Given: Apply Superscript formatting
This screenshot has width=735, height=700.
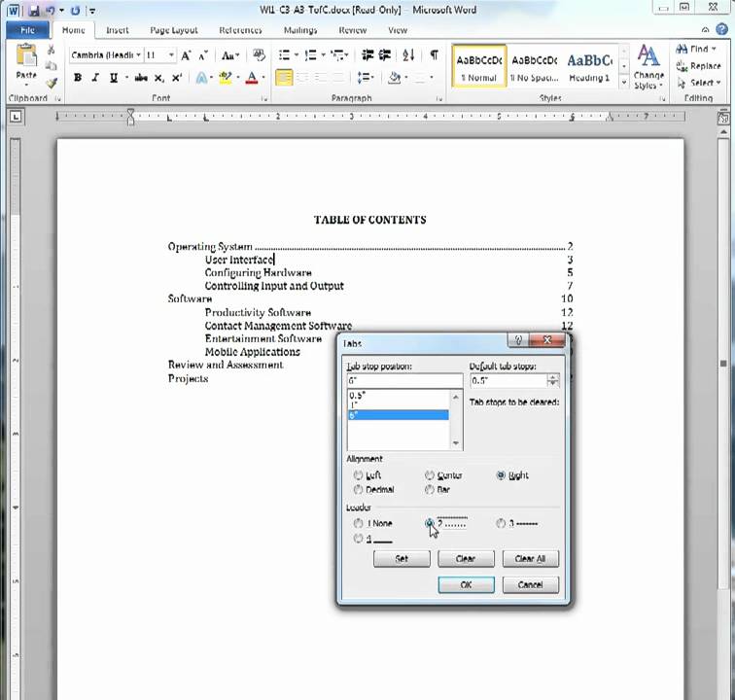Looking at the screenshot, I should tap(177, 78).
